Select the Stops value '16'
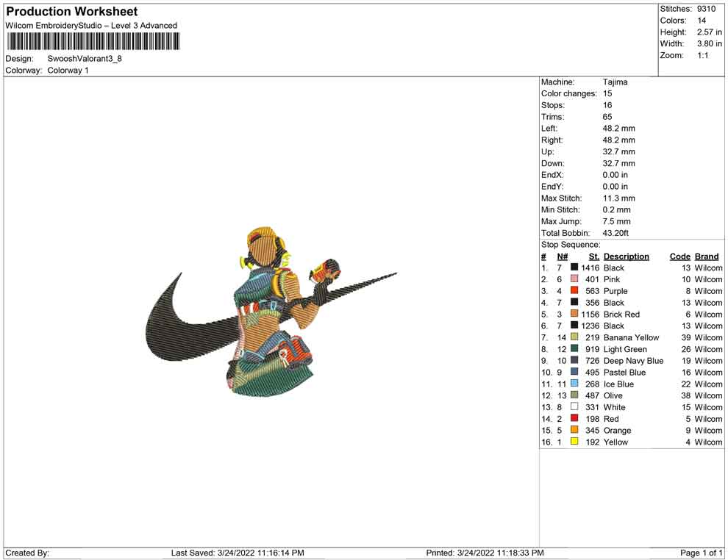This screenshot has width=728, height=560. (x=607, y=105)
